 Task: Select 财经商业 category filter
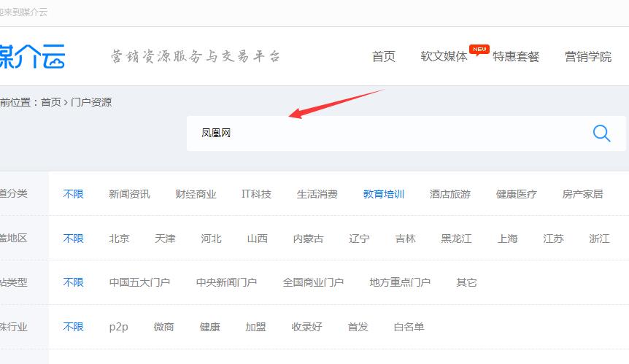tap(196, 194)
